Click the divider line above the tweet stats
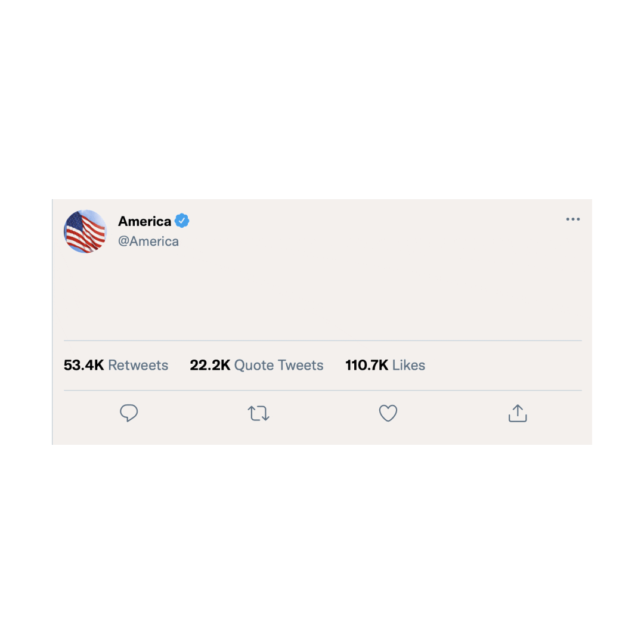This screenshot has height=644, width=644. 322,341
